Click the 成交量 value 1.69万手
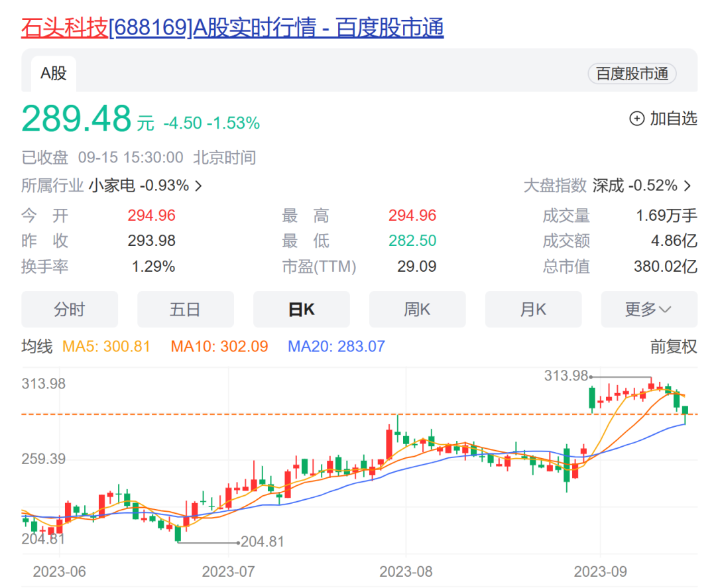The width and height of the screenshot is (716, 588). pos(667,215)
